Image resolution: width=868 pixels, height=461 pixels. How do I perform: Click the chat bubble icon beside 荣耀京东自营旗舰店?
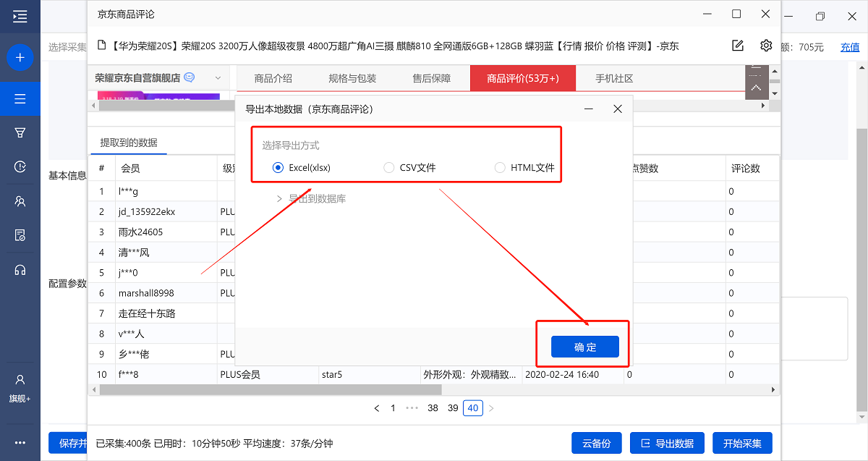tap(190, 77)
